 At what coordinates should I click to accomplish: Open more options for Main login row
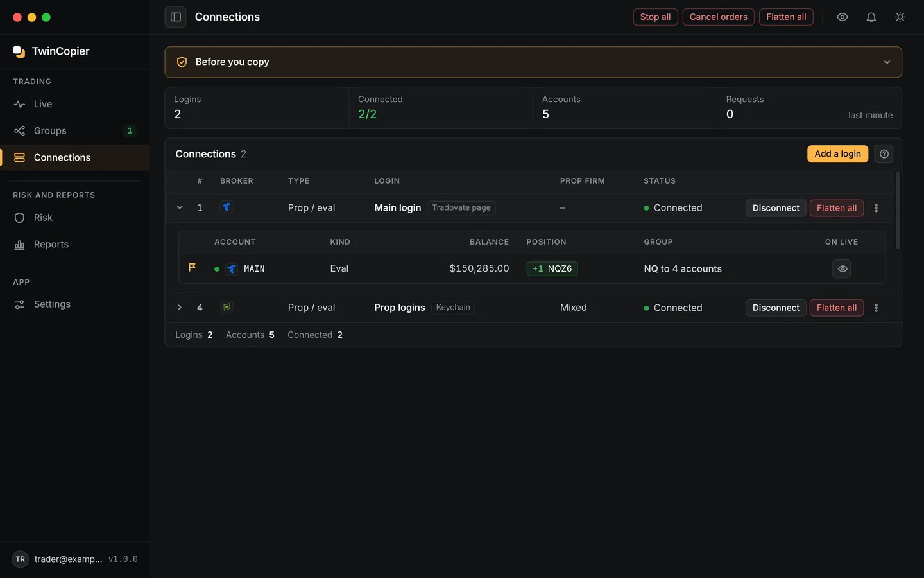(876, 208)
